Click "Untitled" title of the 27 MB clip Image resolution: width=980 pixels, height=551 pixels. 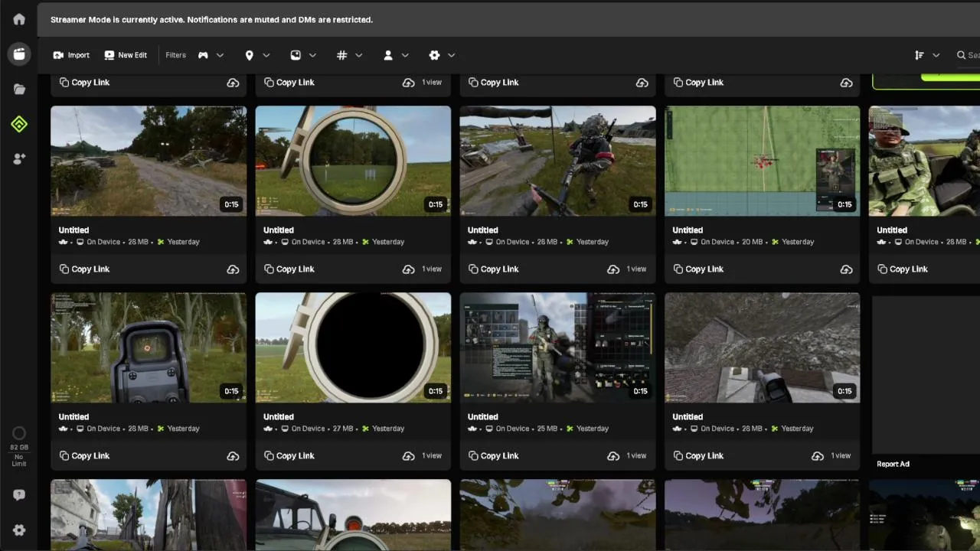(x=279, y=417)
